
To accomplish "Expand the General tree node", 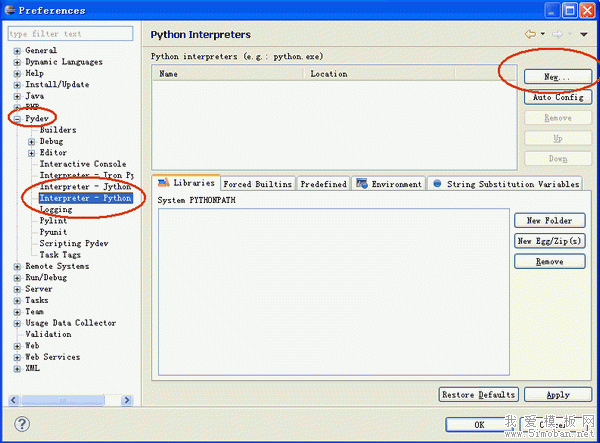I will (x=17, y=50).
